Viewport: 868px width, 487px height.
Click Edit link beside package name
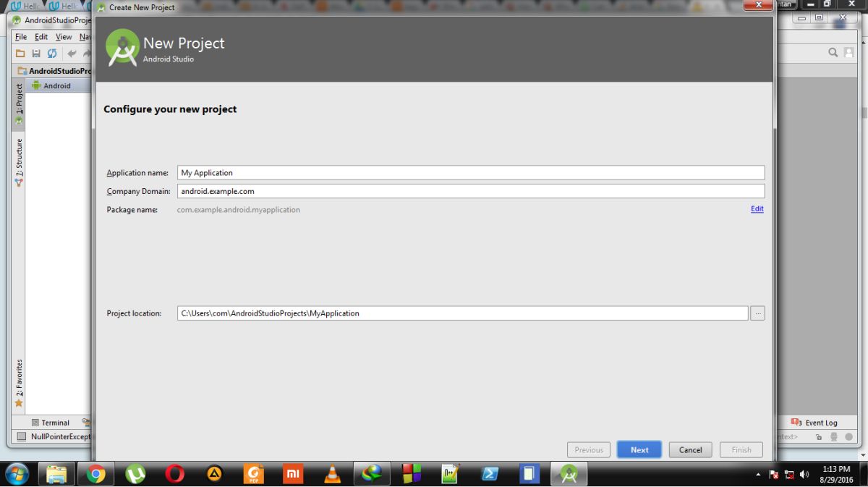(757, 209)
